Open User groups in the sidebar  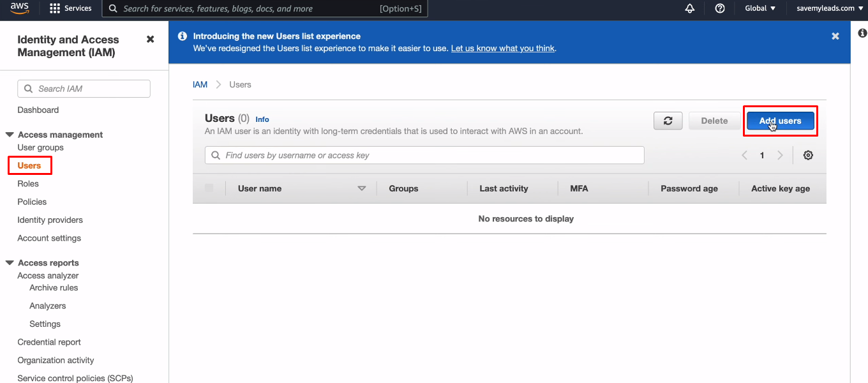pos(41,147)
